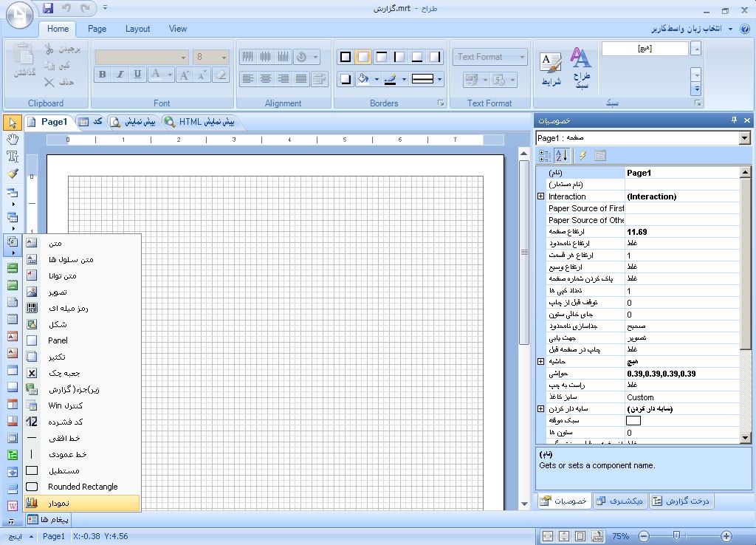Choose the متن (Text) component

coord(83,243)
